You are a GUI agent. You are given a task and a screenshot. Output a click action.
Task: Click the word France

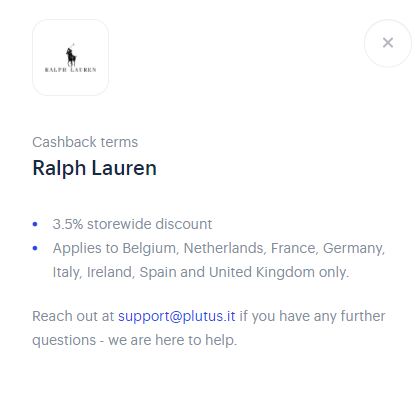pos(294,248)
